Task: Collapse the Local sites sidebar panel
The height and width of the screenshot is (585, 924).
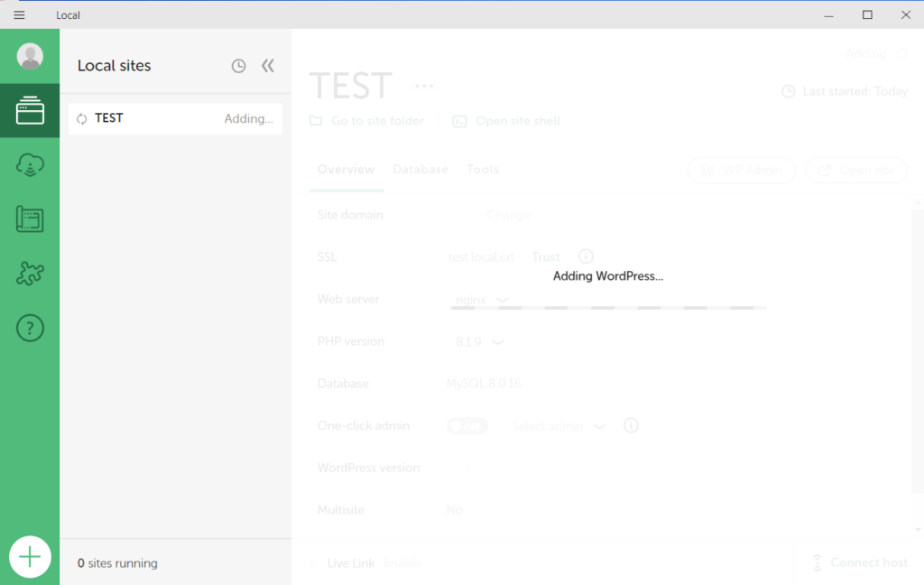Action: (267, 66)
